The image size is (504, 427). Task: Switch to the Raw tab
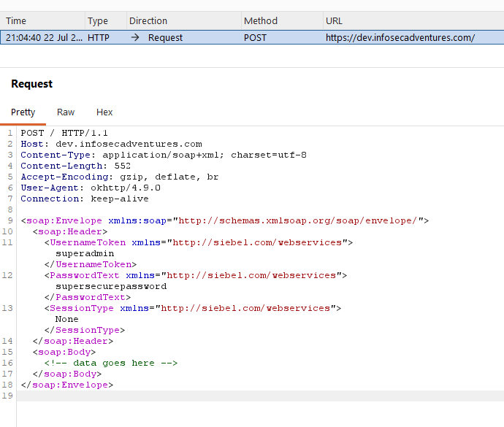point(66,112)
